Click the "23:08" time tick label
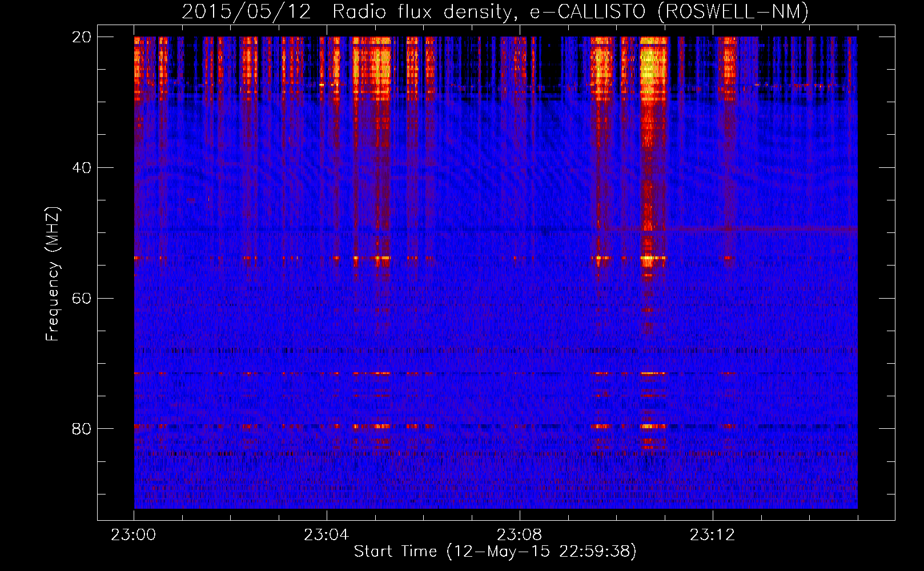924x571 pixels. click(520, 535)
